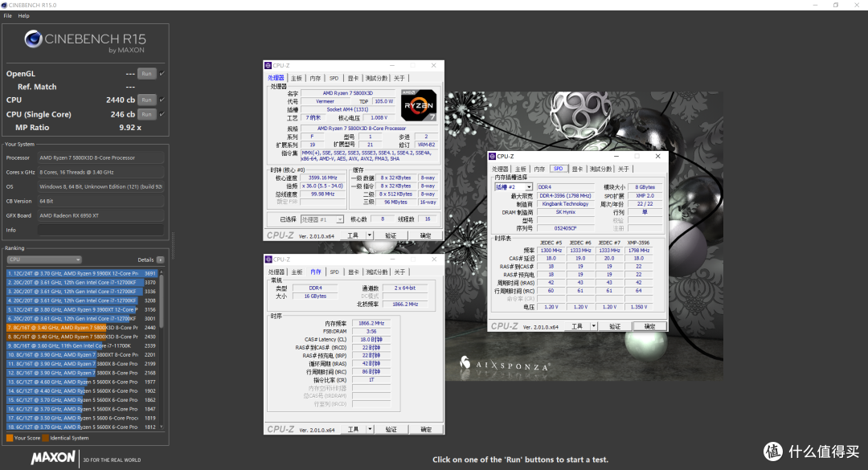Screen dimensions: 868x470
Task: Click 确定 button in the memory CPU-Z window
Action: click(426, 429)
